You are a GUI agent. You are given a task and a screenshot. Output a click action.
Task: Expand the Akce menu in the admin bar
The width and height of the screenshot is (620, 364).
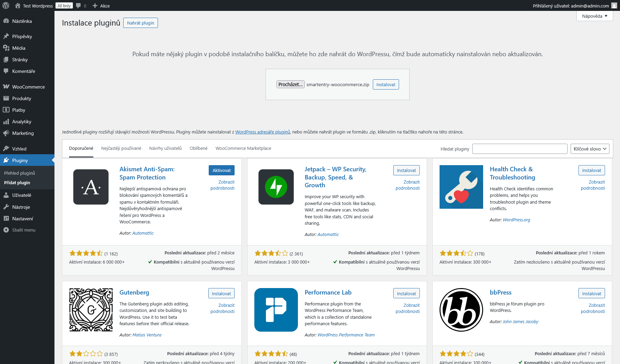click(x=101, y=5)
